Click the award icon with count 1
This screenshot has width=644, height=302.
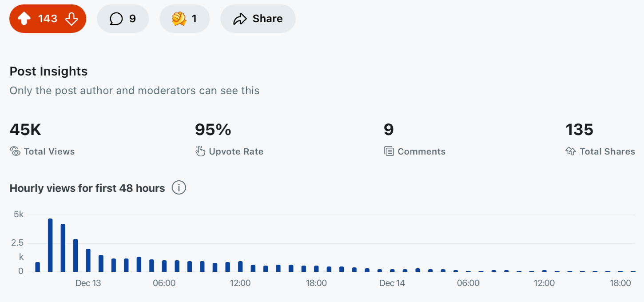(x=179, y=19)
